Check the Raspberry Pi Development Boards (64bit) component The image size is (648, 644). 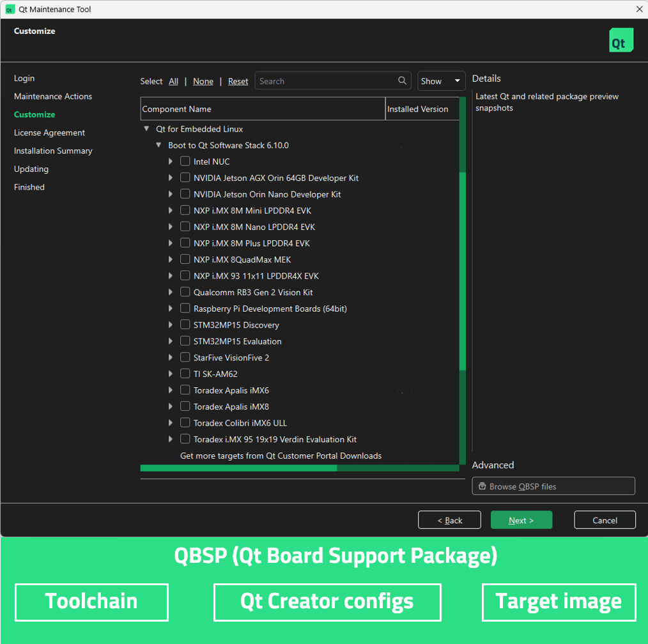(185, 308)
